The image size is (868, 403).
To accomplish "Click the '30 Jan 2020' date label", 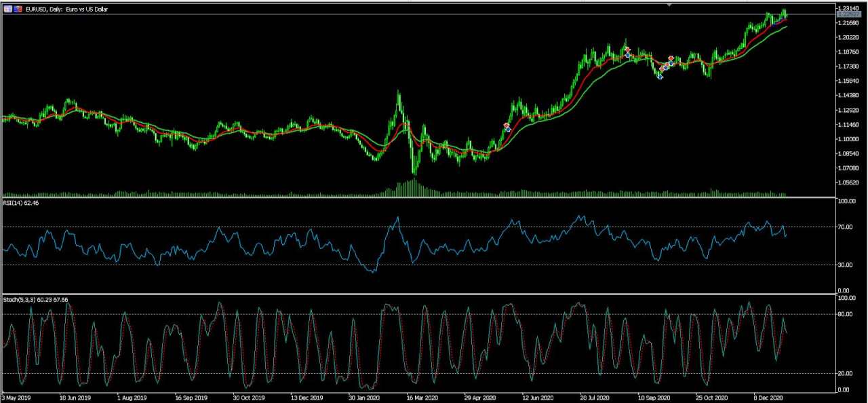I will click(x=365, y=398).
